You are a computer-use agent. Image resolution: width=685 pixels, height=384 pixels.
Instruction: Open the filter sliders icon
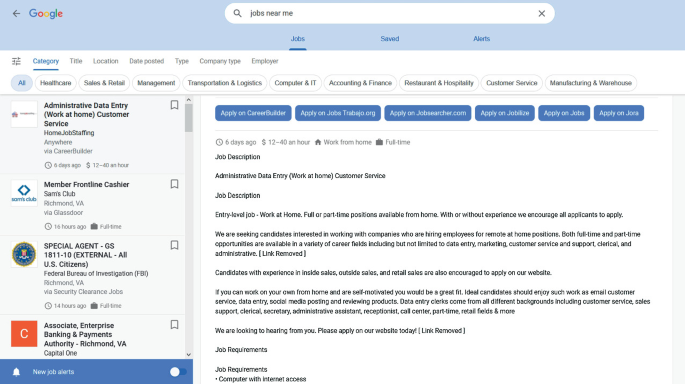pos(16,61)
